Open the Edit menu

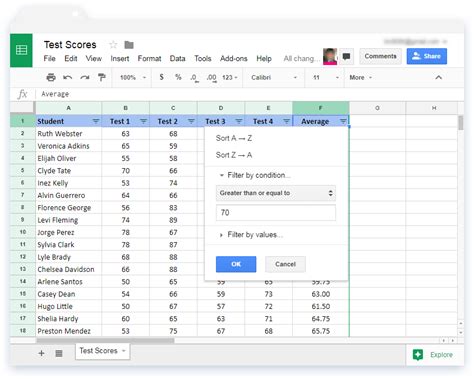coord(71,59)
